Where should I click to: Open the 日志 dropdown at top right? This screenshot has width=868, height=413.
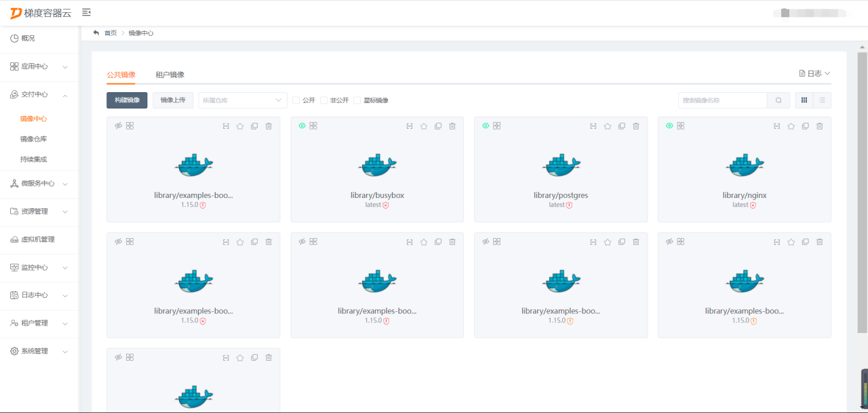(814, 73)
